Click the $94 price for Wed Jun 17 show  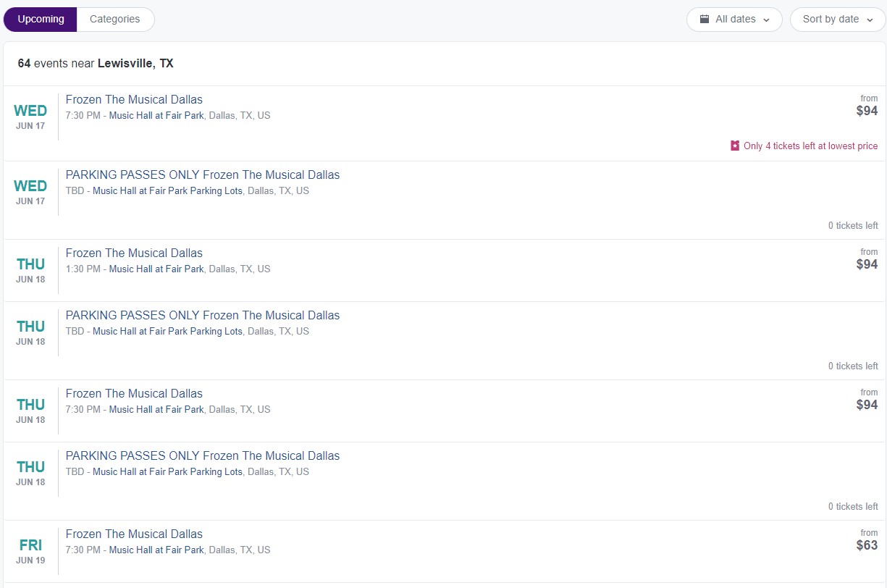[x=867, y=111]
